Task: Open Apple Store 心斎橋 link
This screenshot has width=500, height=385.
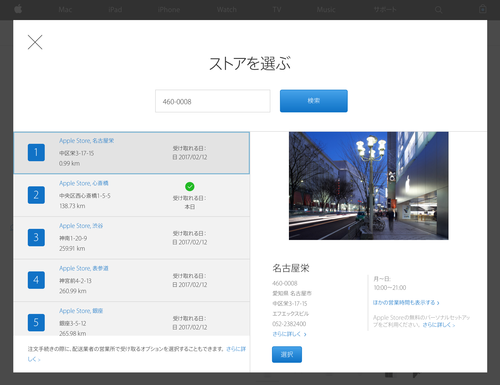Action: 84,183
